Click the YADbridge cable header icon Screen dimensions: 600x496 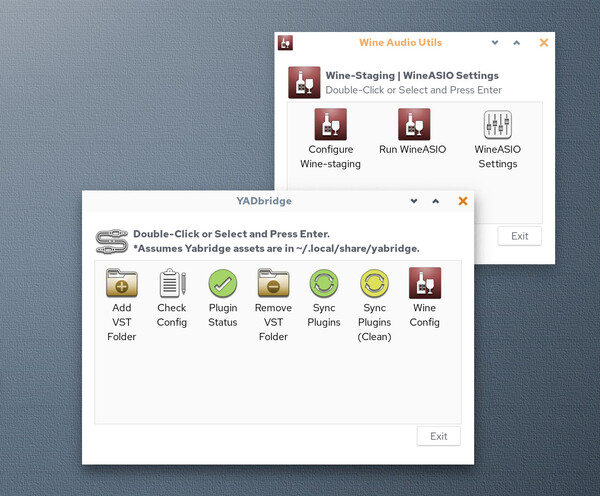112,241
